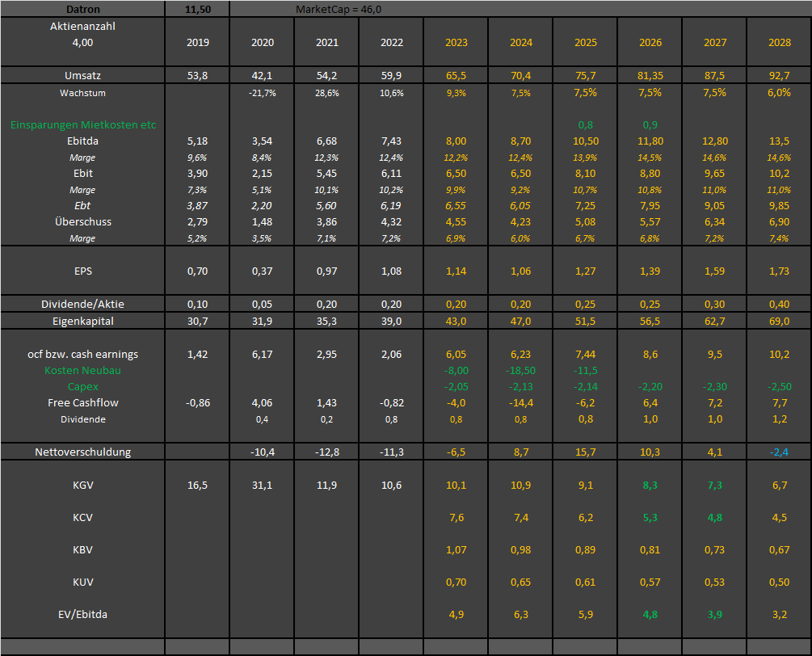Click Wachstum 2028 value "6,0%"
Screen dimensions: 812x656
(x=780, y=93)
